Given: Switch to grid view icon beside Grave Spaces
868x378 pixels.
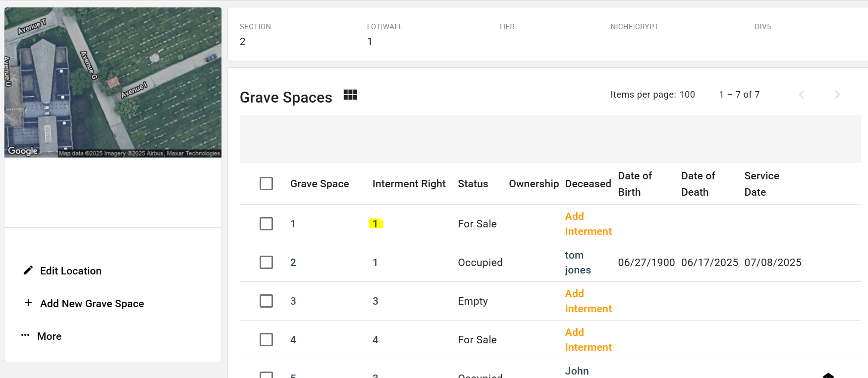Looking at the screenshot, I should (x=350, y=95).
